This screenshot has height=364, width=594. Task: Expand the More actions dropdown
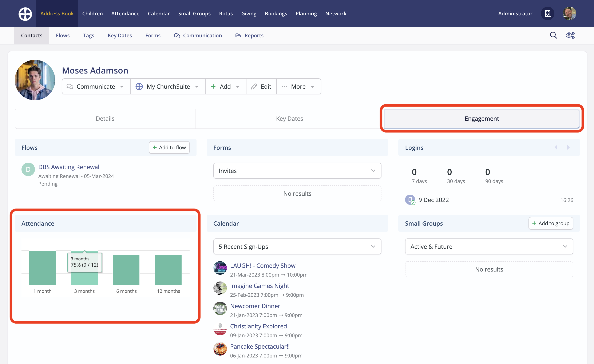(298, 87)
